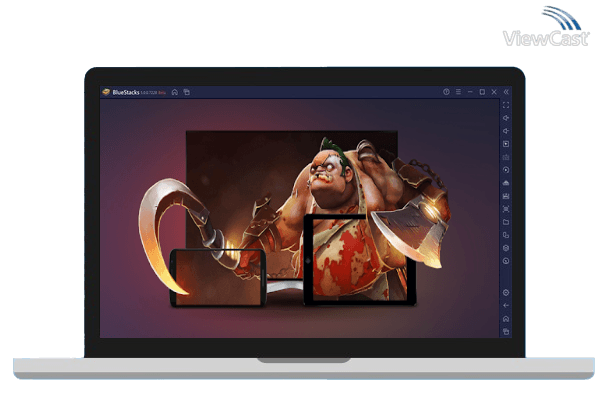Increase volume using the sidebar speaker icon

coord(506,118)
